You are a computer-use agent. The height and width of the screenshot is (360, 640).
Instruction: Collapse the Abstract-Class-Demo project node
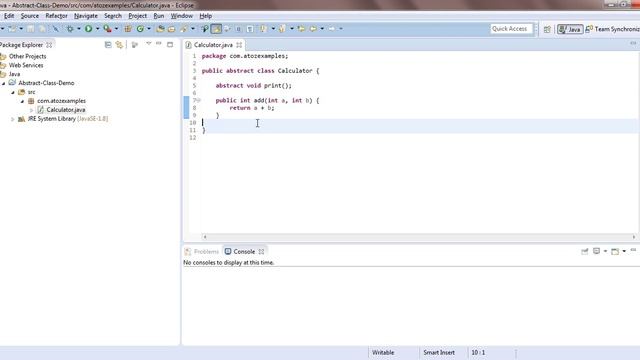tap(4, 83)
